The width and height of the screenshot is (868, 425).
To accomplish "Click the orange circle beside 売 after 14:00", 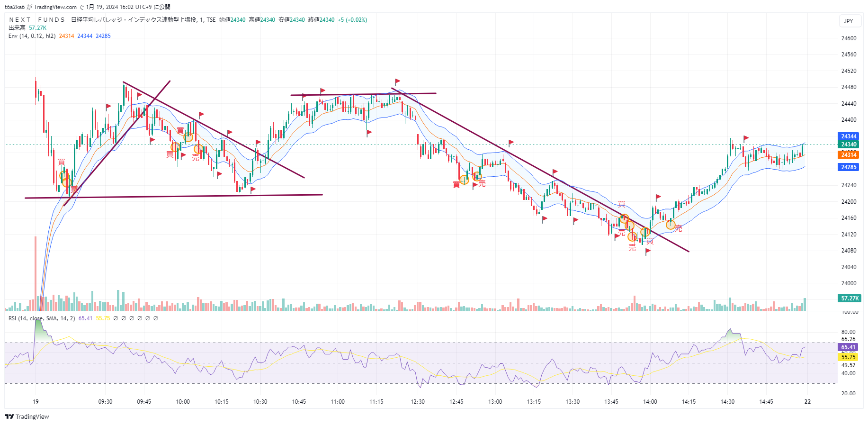I will click(671, 225).
